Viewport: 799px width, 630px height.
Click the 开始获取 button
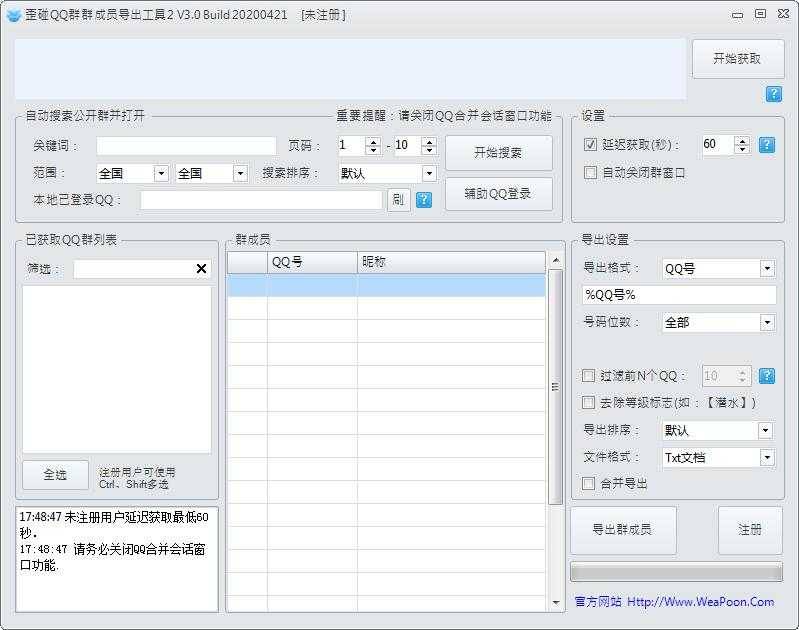point(738,59)
